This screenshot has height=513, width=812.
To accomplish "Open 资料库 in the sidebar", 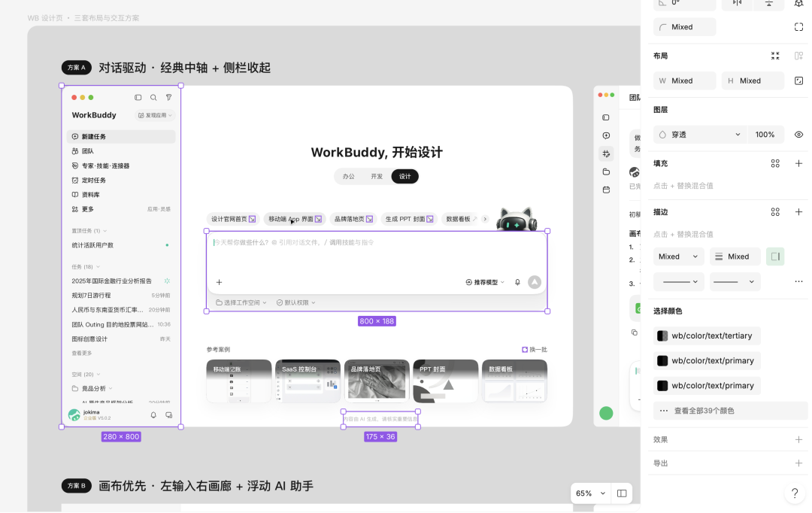I will 121,195.
